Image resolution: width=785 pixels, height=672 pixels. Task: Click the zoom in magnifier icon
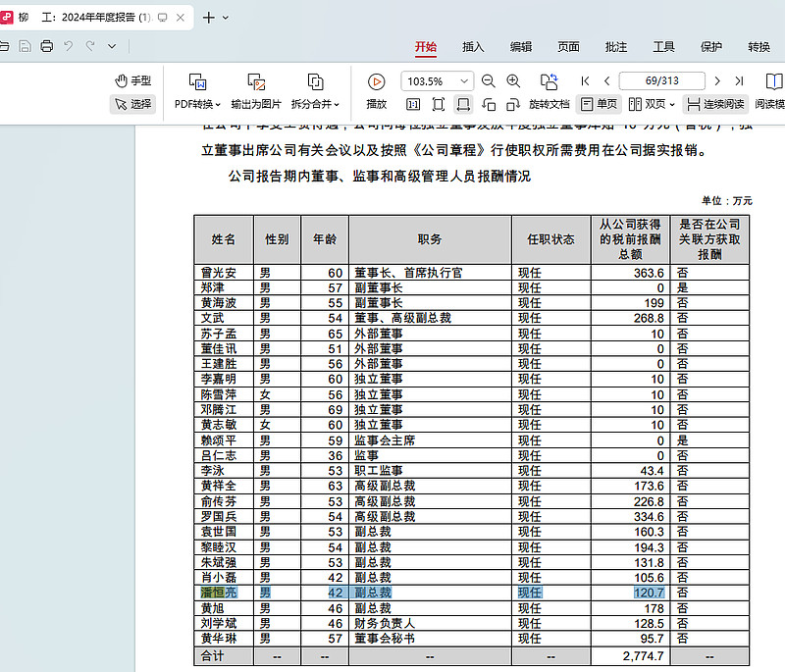[513, 81]
